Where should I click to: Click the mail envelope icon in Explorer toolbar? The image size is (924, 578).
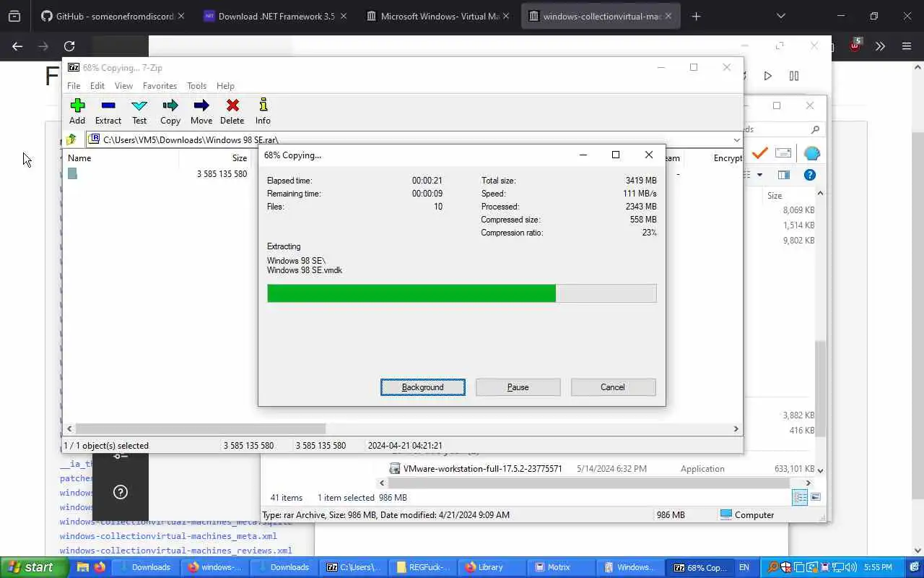(783, 153)
